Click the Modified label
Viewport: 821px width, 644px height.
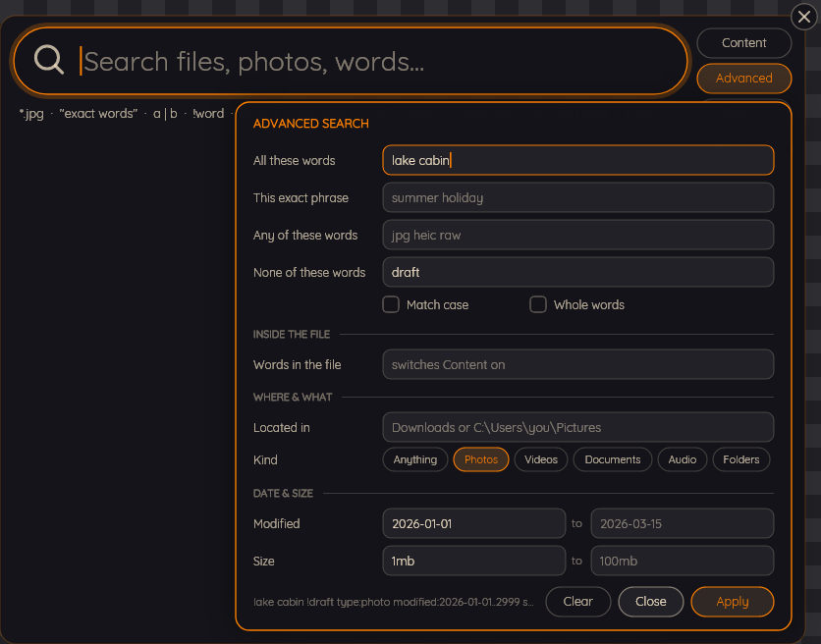pos(277,524)
